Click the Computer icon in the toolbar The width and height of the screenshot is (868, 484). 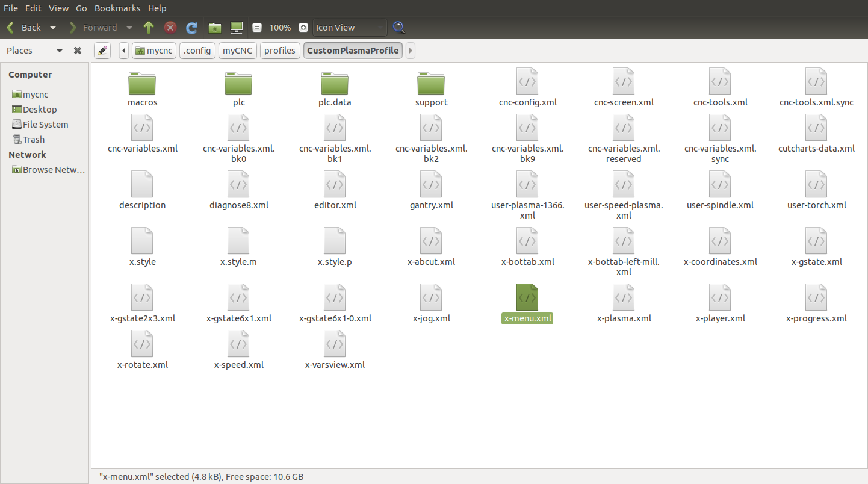tap(237, 28)
